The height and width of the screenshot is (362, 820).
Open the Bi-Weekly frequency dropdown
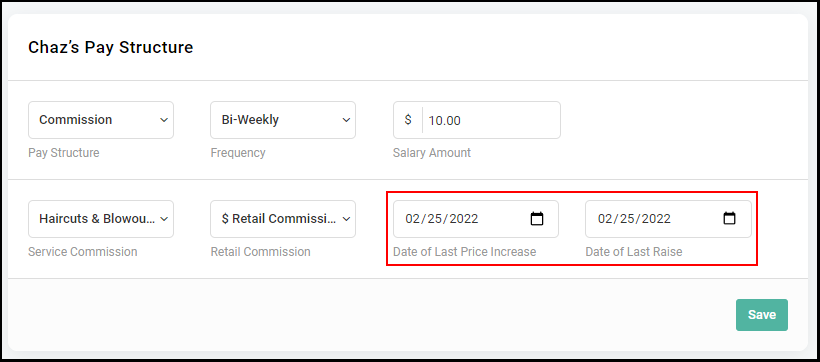[283, 120]
